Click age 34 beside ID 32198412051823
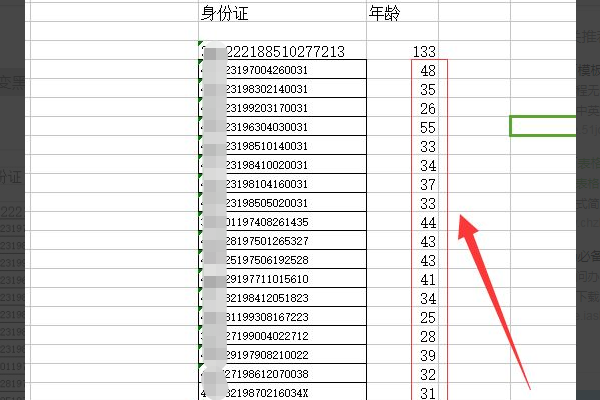This screenshot has width=600, height=400. coord(403,297)
